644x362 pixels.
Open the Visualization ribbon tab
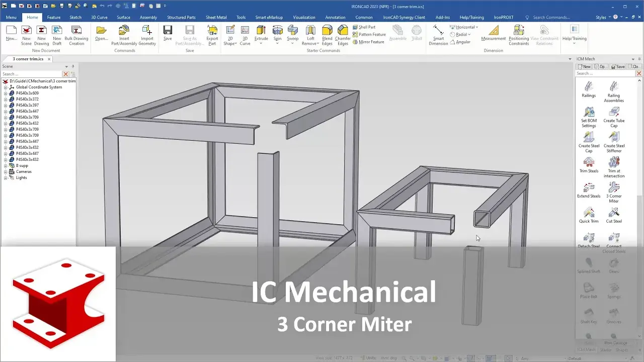point(304,17)
